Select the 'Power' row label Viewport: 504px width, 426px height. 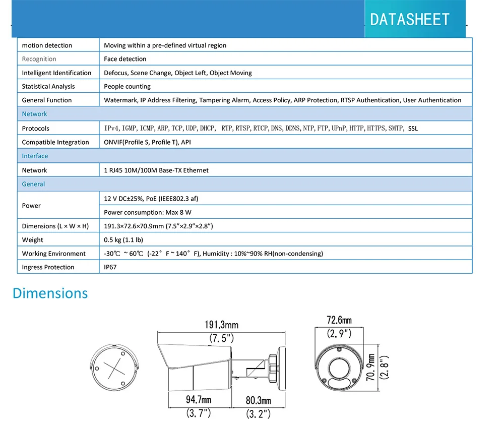tap(31, 206)
